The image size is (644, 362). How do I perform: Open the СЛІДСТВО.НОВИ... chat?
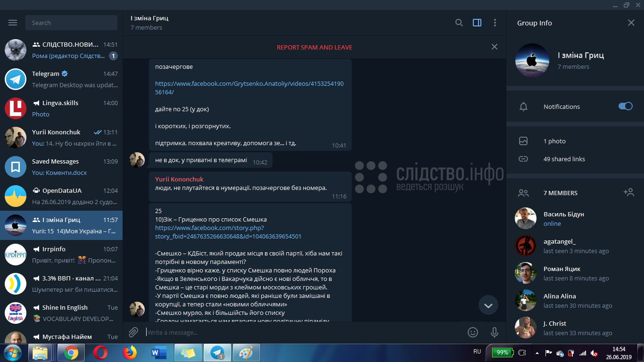point(61,50)
